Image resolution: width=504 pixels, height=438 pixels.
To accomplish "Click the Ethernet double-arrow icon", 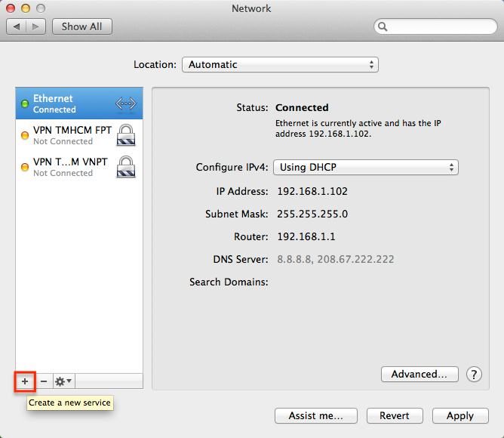I will [x=125, y=103].
